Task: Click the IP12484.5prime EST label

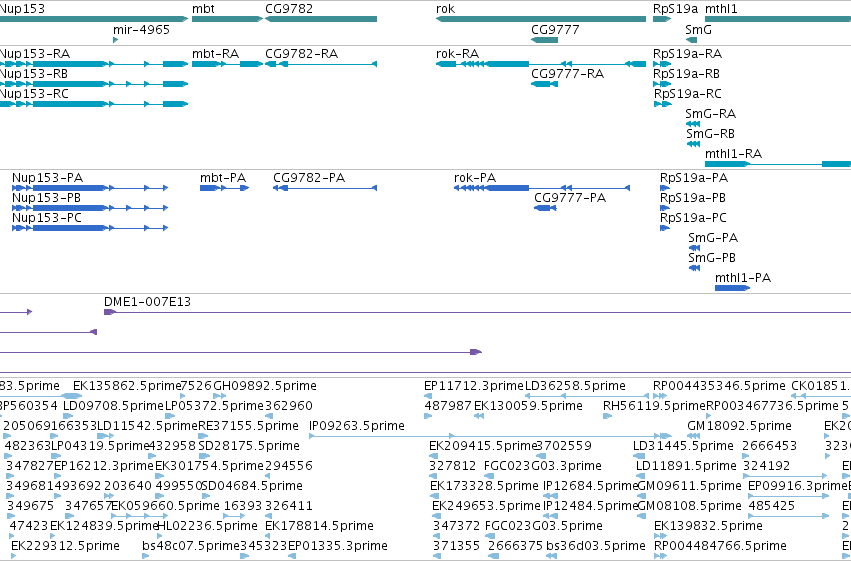Action: [x=590, y=506]
